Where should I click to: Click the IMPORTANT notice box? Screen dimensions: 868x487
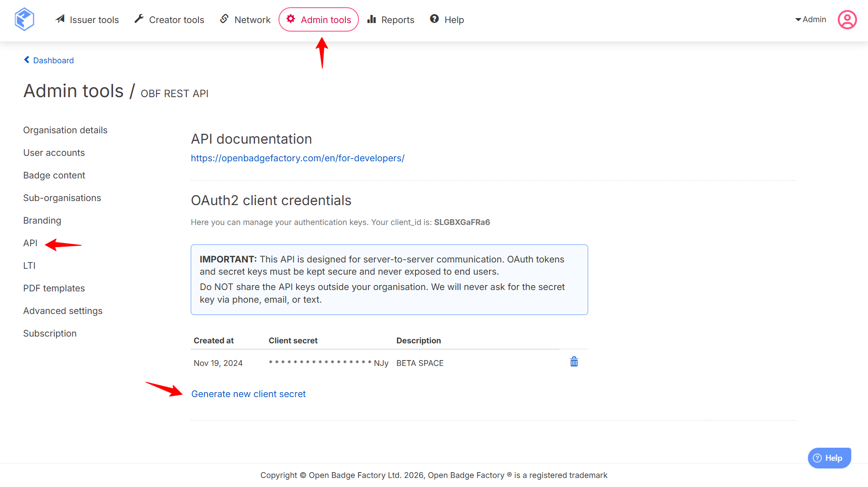[x=389, y=280]
